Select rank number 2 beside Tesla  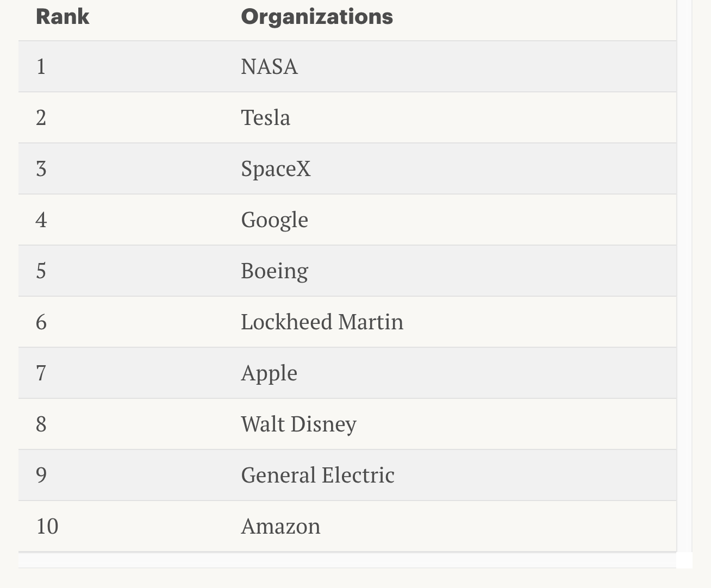point(41,118)
